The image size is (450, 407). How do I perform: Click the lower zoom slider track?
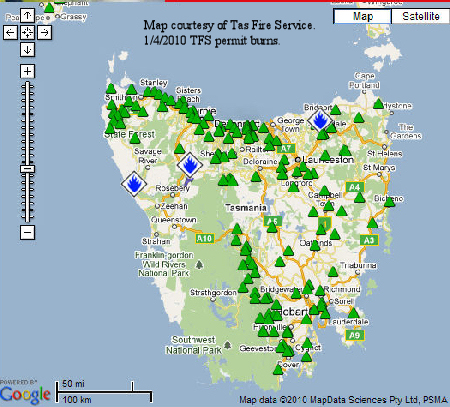coord(27,197)
